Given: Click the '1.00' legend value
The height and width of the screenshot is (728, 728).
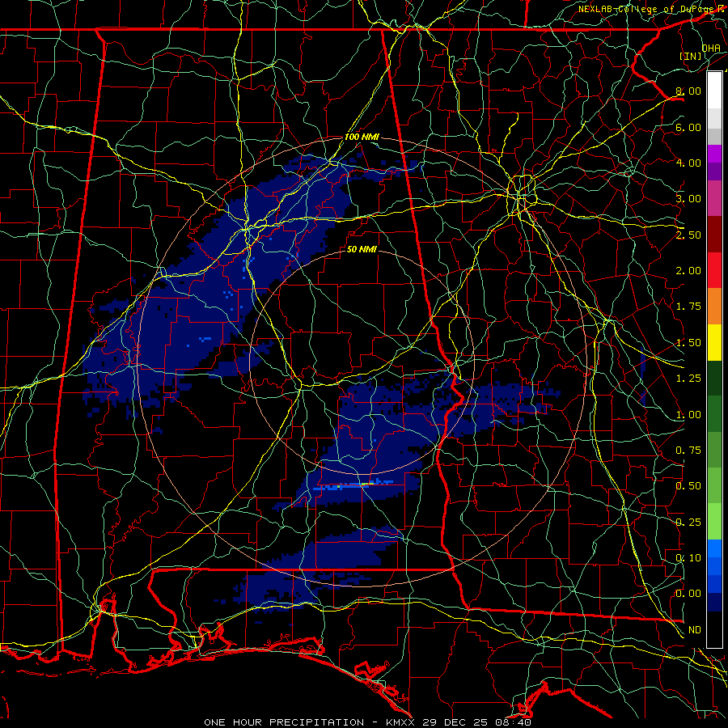Looking at the screenshot, I should (x=688, y=415).
